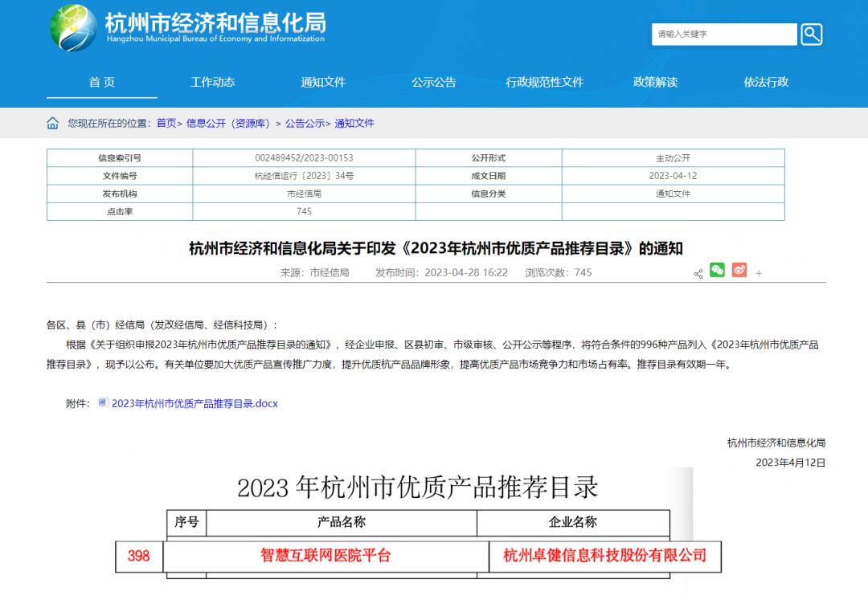Open the 2023年杭州市优质产品推荐目录.docx attachment
Screen dimensions: 868x616
tap(194, 404)
